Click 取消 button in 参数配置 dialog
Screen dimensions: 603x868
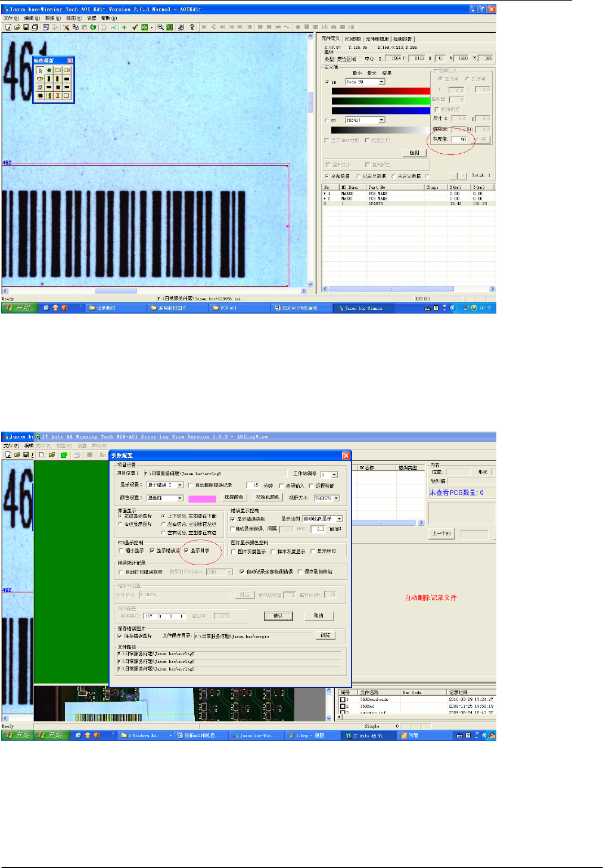319,616
